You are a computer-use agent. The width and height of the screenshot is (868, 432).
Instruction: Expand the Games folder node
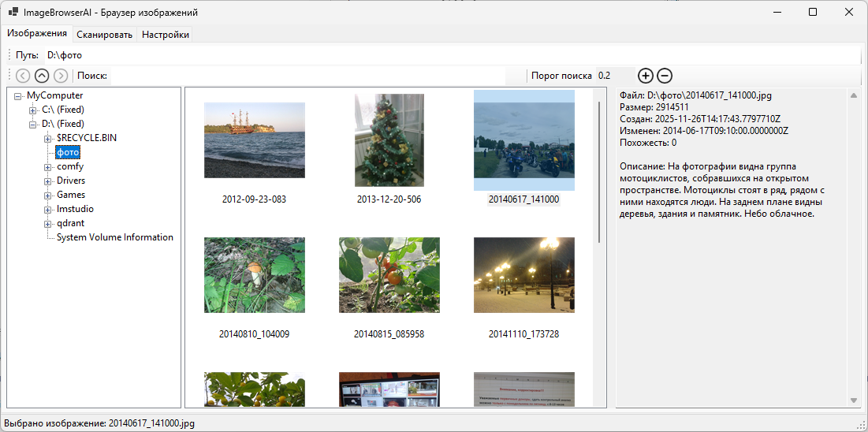point(48,195)
